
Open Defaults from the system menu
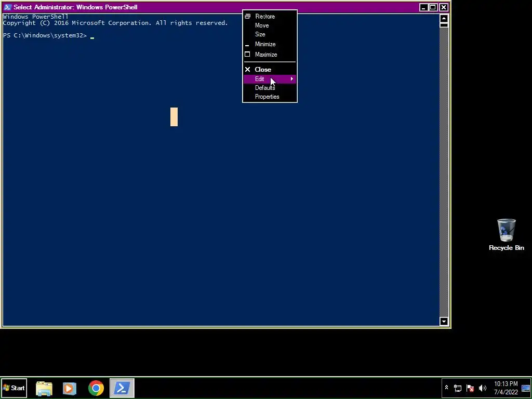click(x=270, y=88)
